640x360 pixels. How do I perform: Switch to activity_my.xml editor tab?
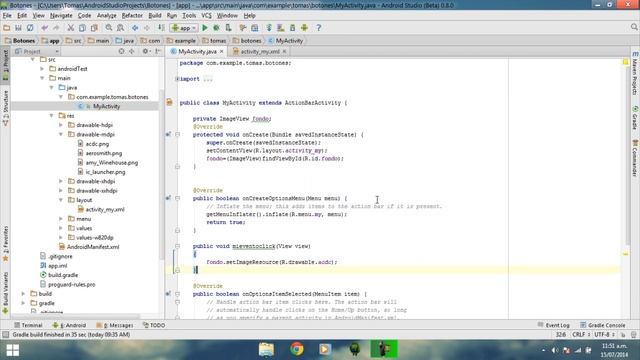pos(260,51)
